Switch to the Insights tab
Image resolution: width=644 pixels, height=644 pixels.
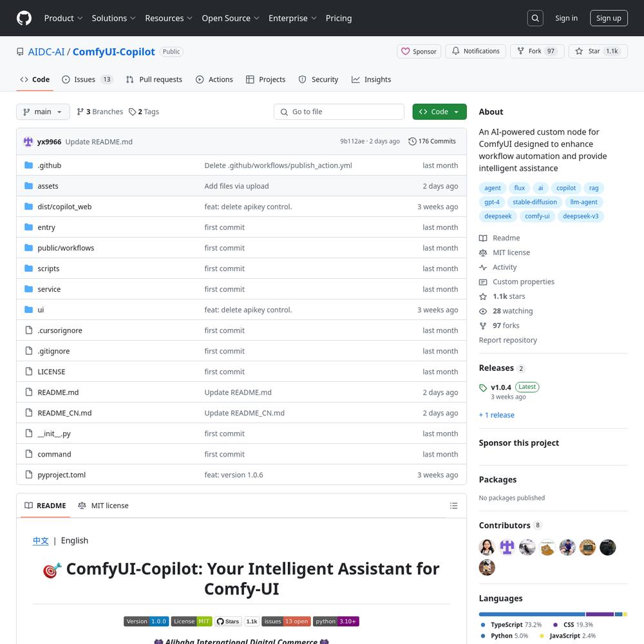pyautogui.click(x=372, y=80)
